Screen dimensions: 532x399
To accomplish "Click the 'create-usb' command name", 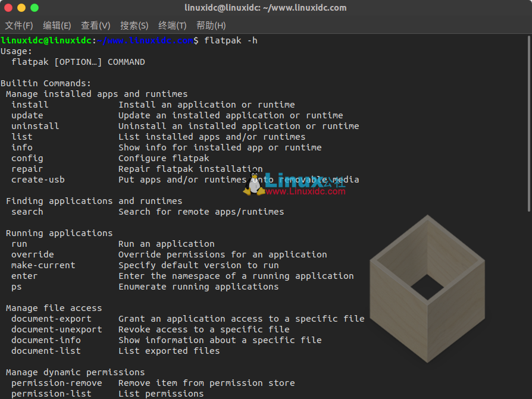I will point(38,180).
